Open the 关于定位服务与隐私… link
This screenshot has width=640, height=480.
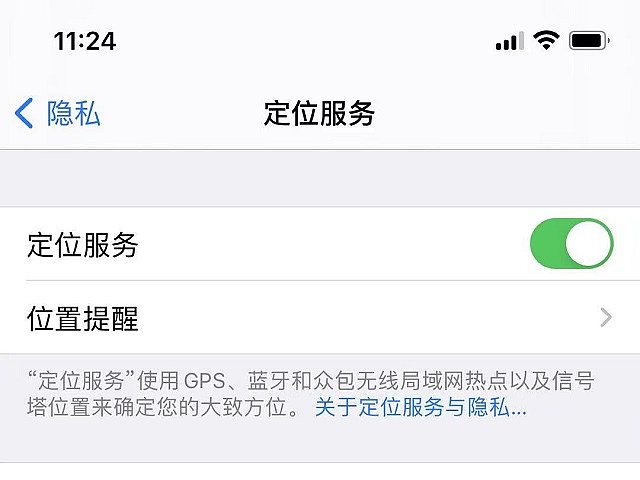point(421,407)
